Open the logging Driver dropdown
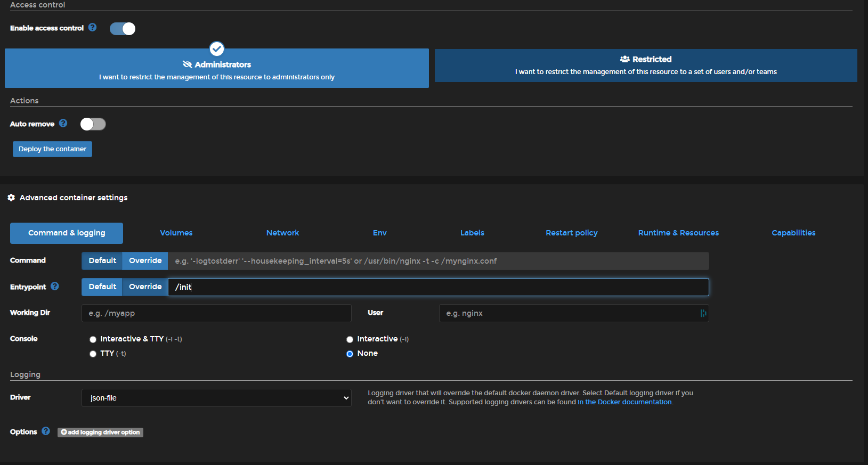 [x=216, y=398]
